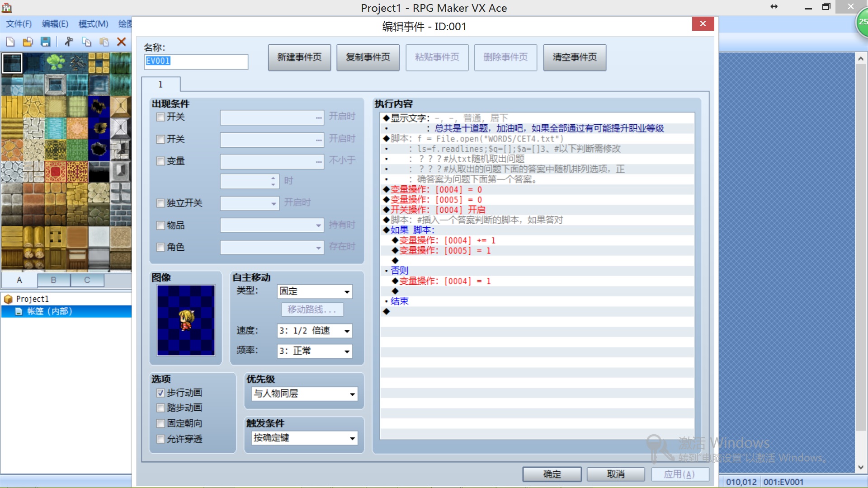Click the event character graphic thumbnail

coord(186,320)
